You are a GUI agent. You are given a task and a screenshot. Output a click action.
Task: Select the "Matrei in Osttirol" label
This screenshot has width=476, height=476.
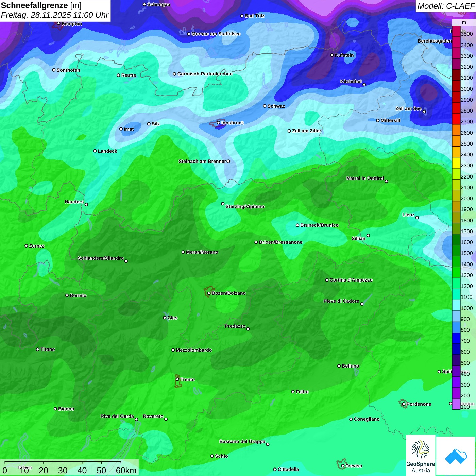365,178
